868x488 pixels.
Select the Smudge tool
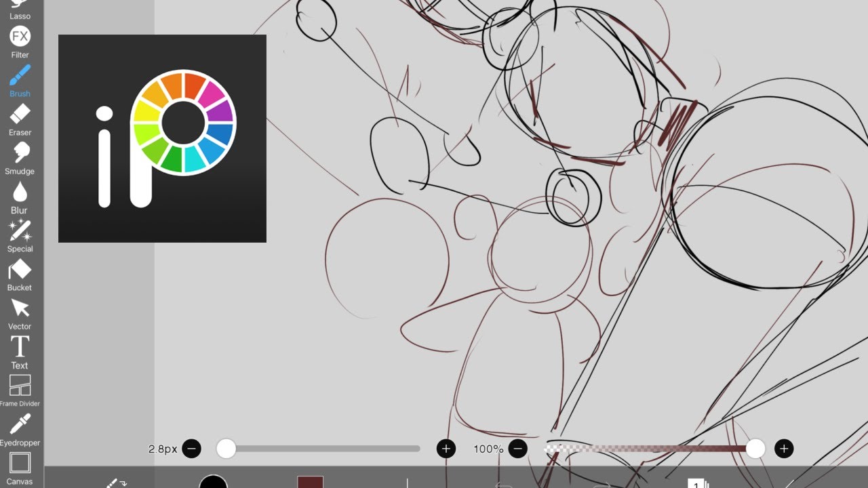tap(20, 159)
